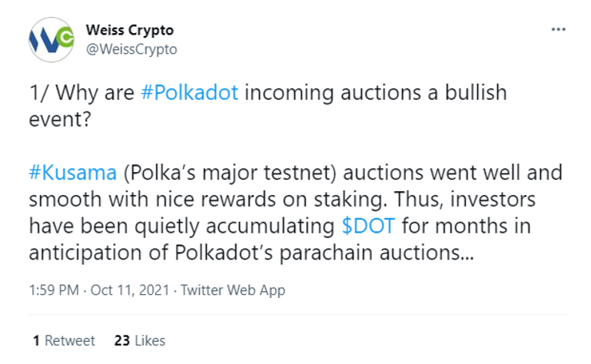Open the three-dot more options menu
The width and height of the screenshot is (591, 364).
click(558, 29)
